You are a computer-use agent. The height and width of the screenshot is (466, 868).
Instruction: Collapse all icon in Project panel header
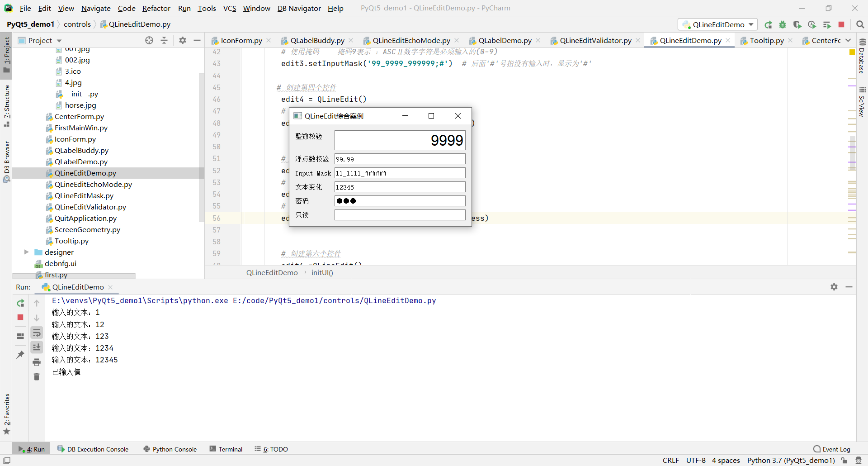(164, 40)
